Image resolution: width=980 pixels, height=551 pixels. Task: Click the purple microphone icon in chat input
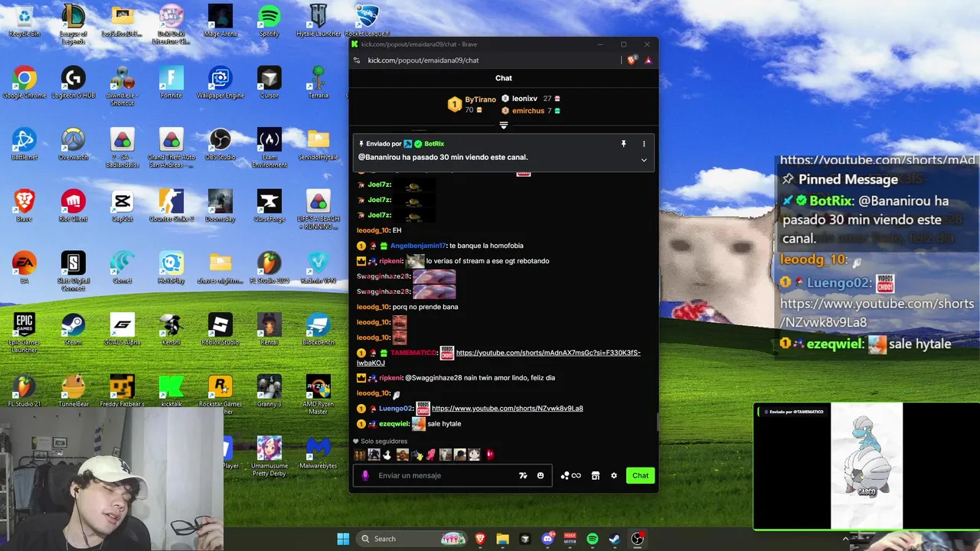pos(365,475)
